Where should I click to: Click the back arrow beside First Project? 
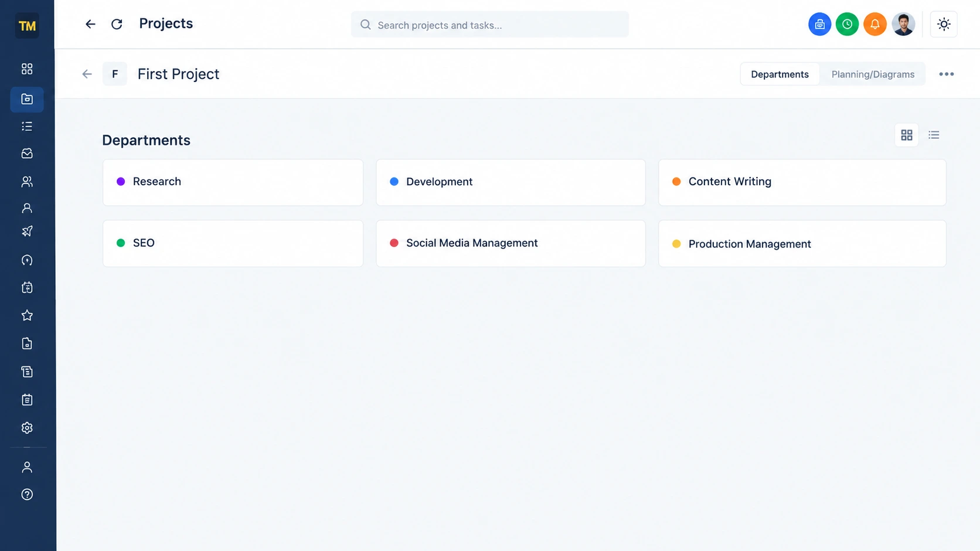[87, 74]
